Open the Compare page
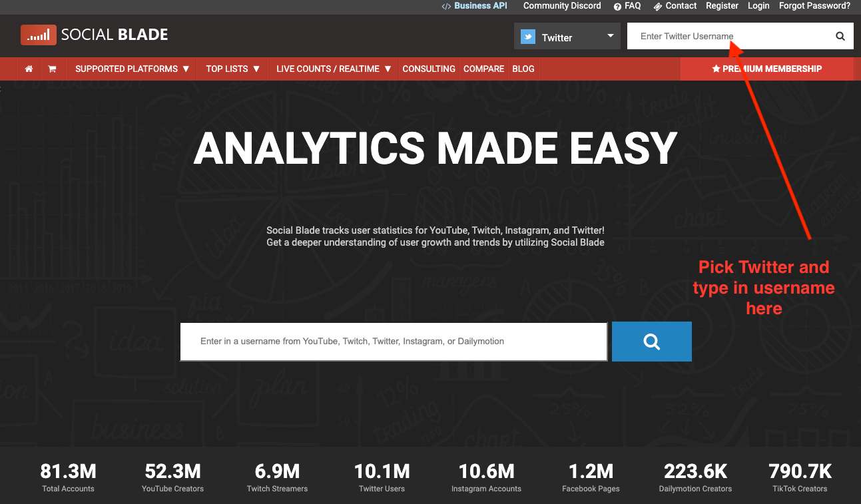861x504 pixels. coord(484,69)
